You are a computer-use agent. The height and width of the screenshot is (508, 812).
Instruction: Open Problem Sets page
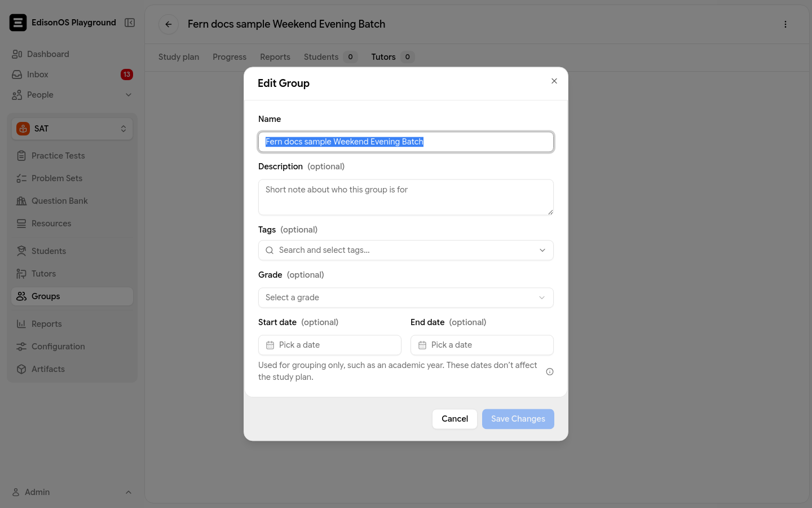tap(72, 178)
